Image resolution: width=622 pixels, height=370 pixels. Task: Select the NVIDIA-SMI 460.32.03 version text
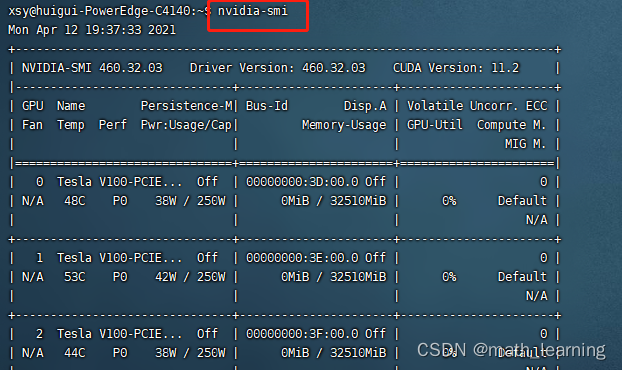(x=92, y=68)
